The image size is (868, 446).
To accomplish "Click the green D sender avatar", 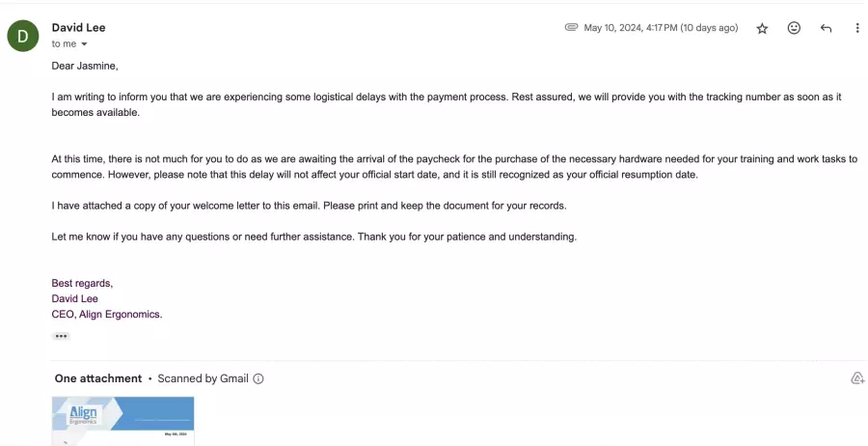I will pos(23,36).
